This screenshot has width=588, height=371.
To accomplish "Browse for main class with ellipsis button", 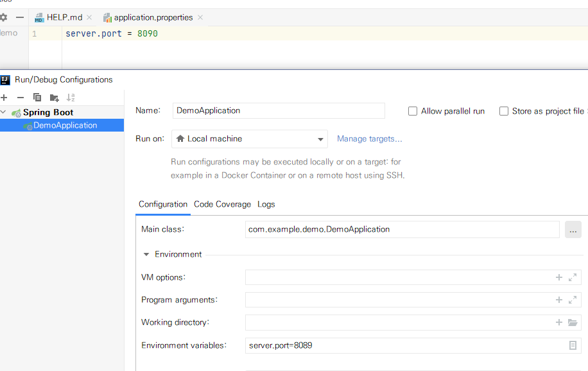I will pos(573,230).
